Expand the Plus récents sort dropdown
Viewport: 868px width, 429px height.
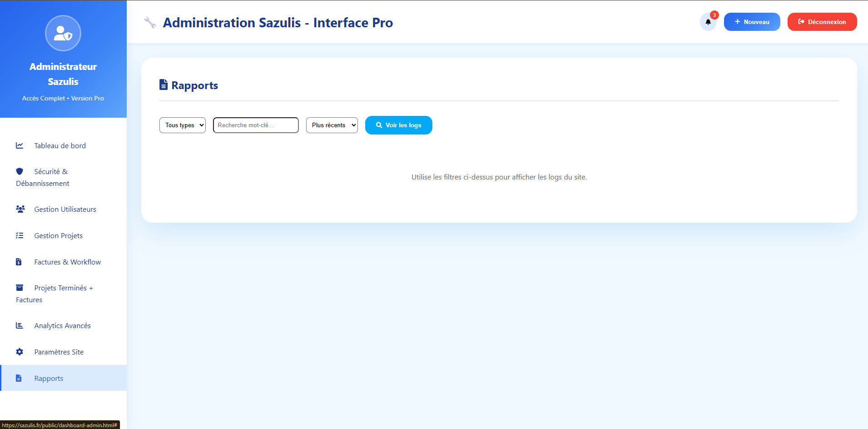[x=332, y=125]
